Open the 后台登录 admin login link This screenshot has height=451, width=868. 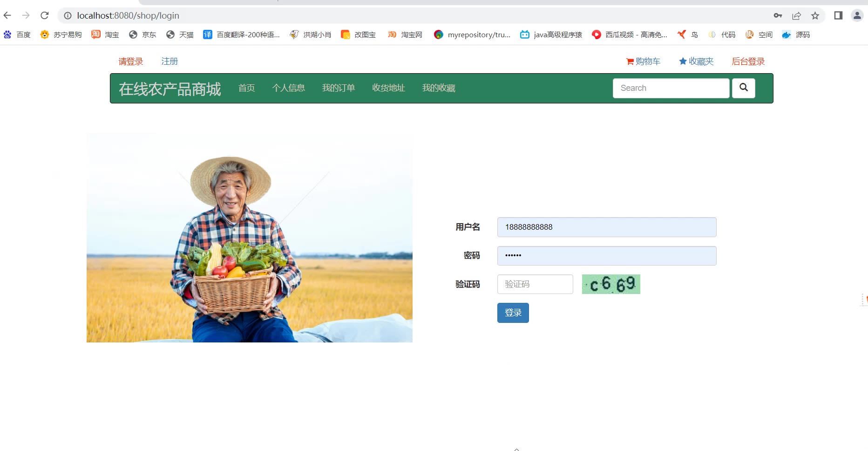pyautogui.click(x=748, y=61)
